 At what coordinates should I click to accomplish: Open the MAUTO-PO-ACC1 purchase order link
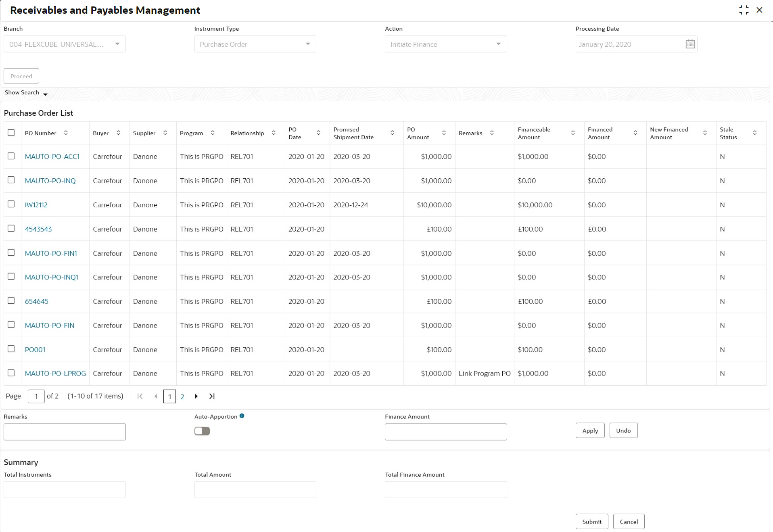[x=52, y=156]
